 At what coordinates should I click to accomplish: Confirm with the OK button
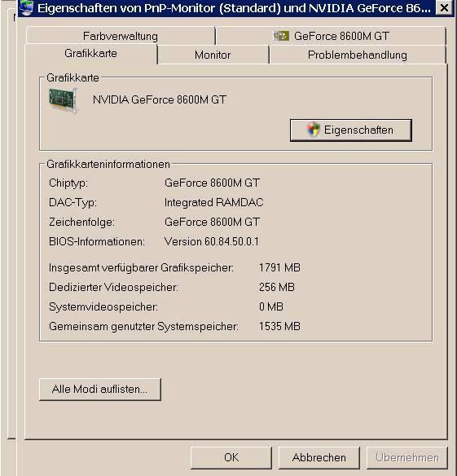[231, 457]
